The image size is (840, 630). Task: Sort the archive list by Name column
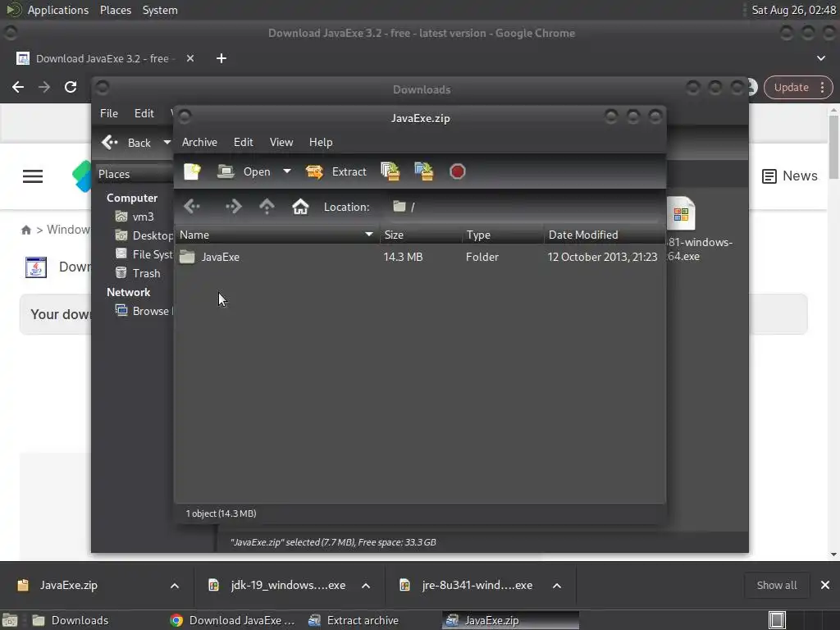pos(277,235)
